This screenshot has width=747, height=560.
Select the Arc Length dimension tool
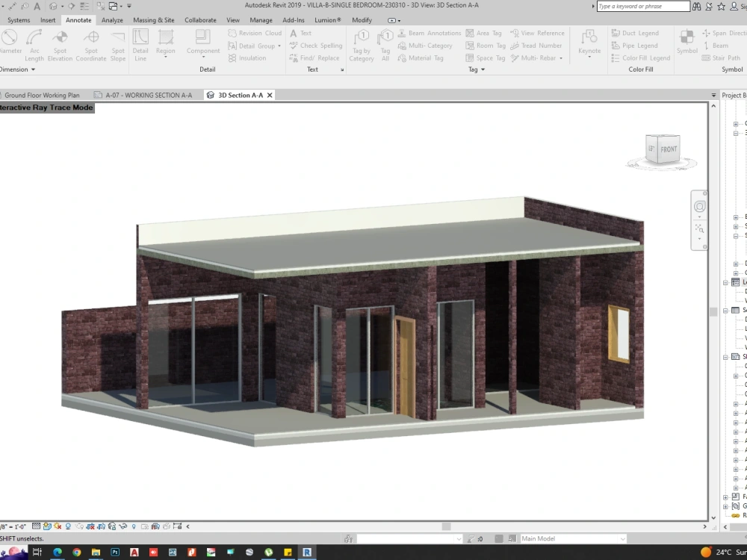pos(34,46)
